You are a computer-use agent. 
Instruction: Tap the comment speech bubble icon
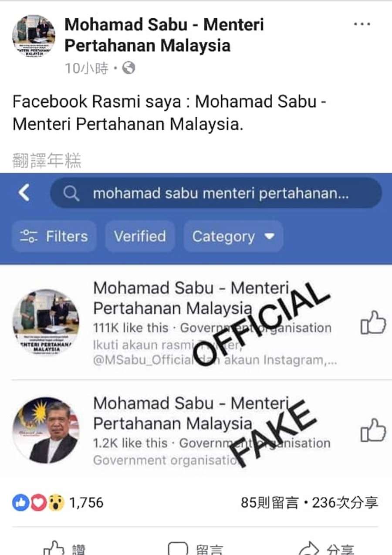click(x=178, y=548)
